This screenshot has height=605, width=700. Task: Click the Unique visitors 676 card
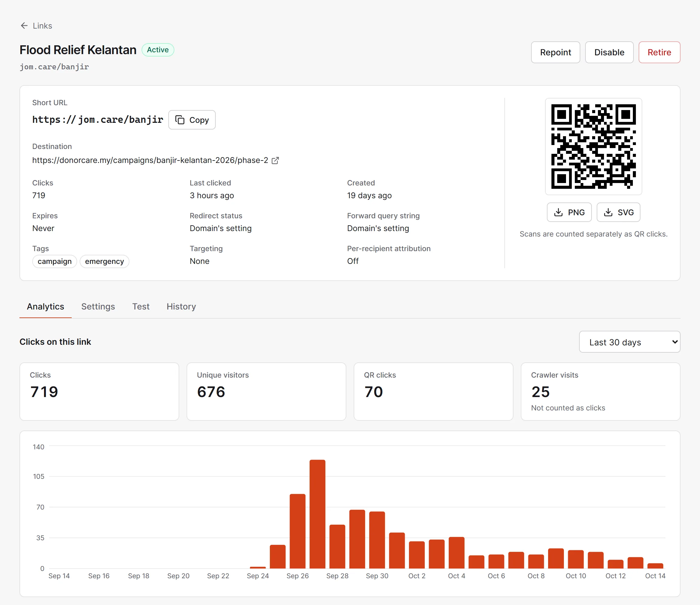266,391
